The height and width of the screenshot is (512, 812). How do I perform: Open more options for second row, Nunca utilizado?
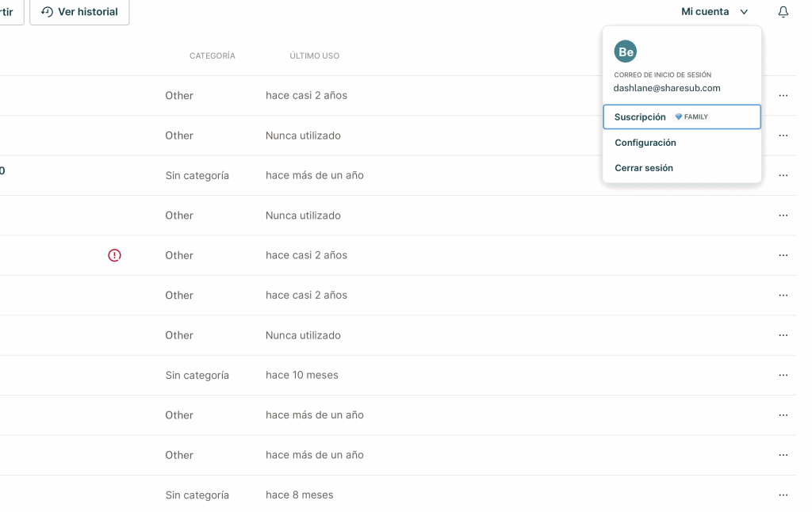(783, 136)
